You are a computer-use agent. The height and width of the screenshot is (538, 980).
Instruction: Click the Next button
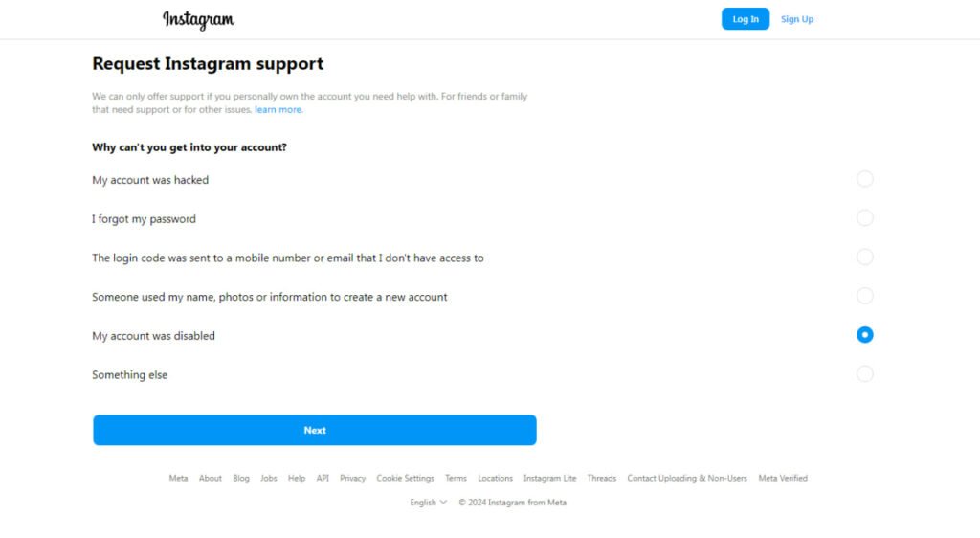pyautogui.click(x=314, y=430)
